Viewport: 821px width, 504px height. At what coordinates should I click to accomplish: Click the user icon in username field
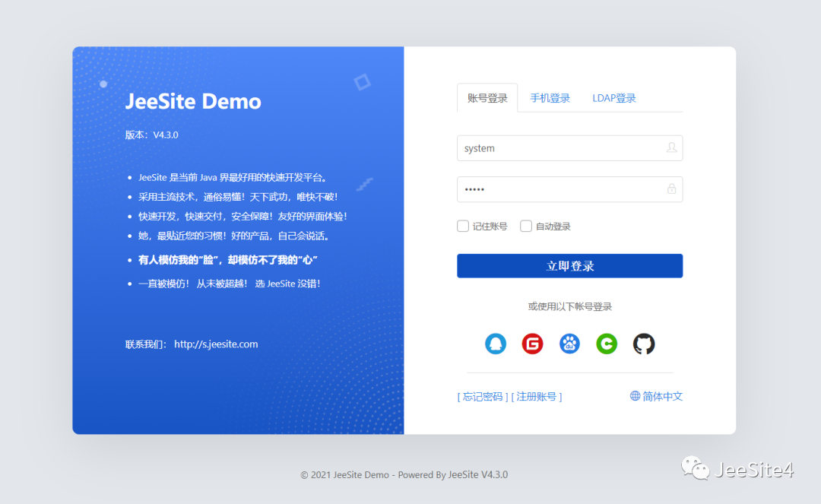coord(671,147)
